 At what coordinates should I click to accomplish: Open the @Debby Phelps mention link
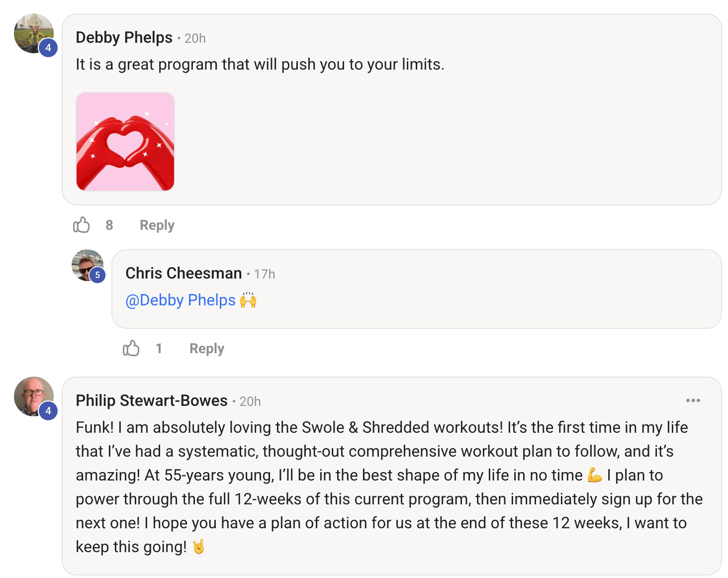click(181, 300)
